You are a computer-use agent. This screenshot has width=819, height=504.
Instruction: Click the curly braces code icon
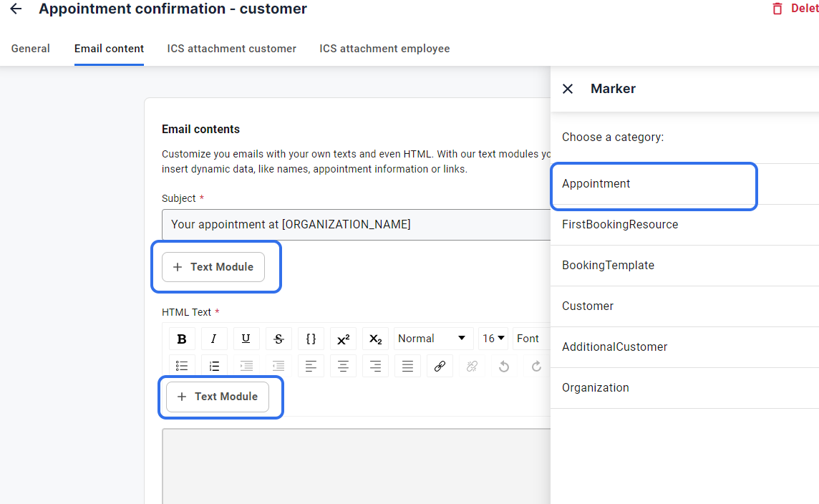(x=311, y=339)
